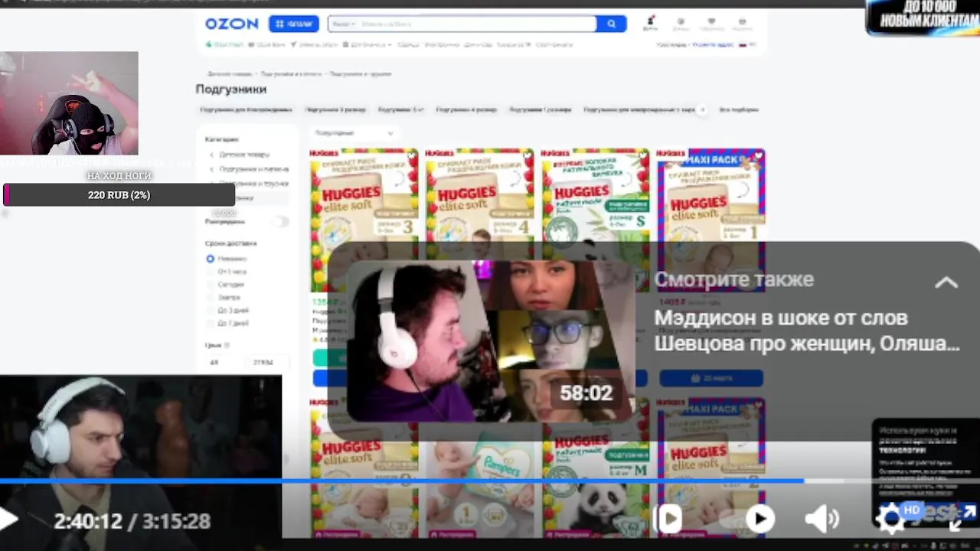Click the 'Подгузники 3 размер' category chip

(x=335, y=109)
